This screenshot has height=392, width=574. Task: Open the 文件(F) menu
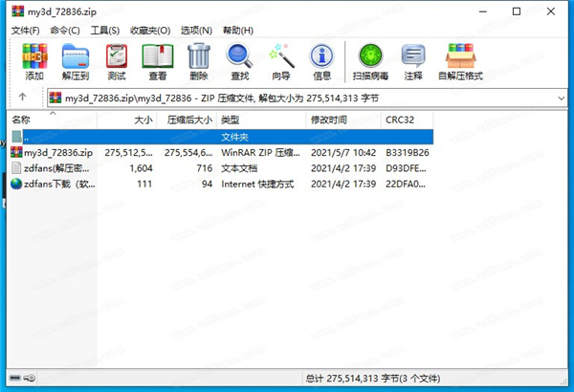[x=25, y=31]
